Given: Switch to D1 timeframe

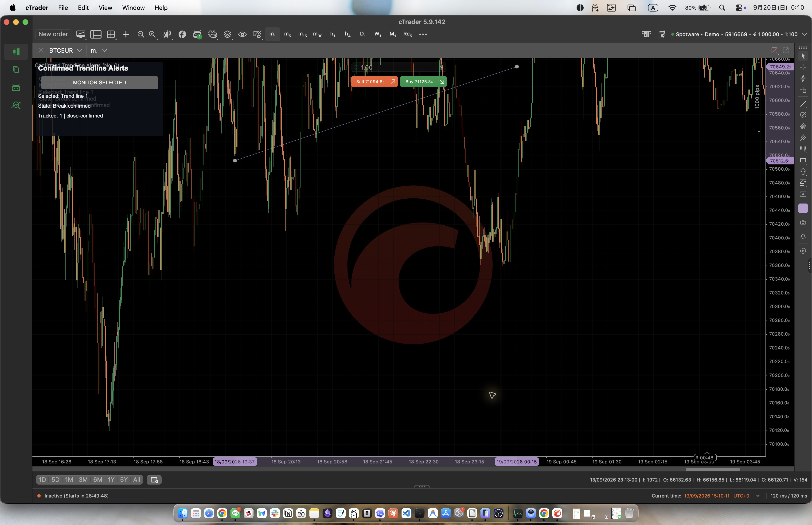Looking at the screenshot, I should (x=363, y=35).
